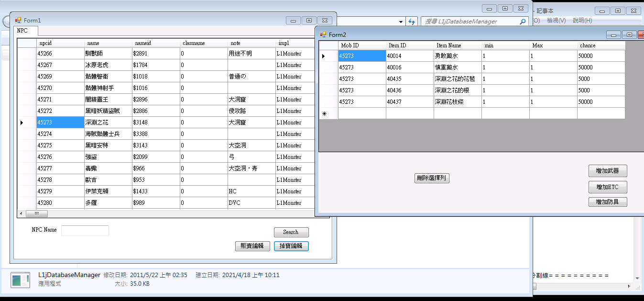Select the name cell 黑暗安特
Screen dimensions: 644x301
coord(108,145)
